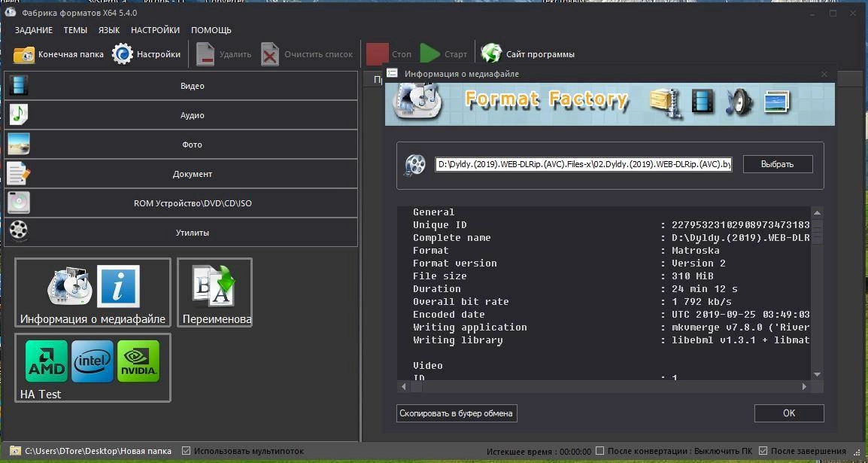Expand ROM Устройство\DVD\CD\ISO category
Image resolution: width=868 pixels, height=463 pixels.
pos(181,203)
